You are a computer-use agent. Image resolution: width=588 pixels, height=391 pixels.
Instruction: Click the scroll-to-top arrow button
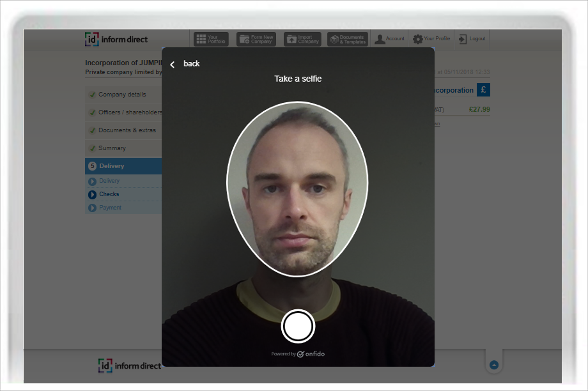pyautogui.click(x=493, y=365)
